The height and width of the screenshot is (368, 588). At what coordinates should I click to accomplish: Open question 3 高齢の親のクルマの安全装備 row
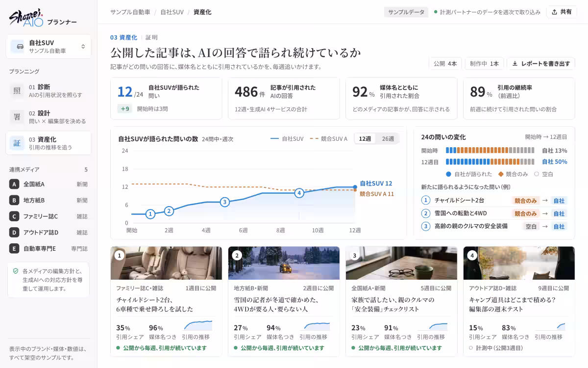pyautogui.click(x=494, y=226)
